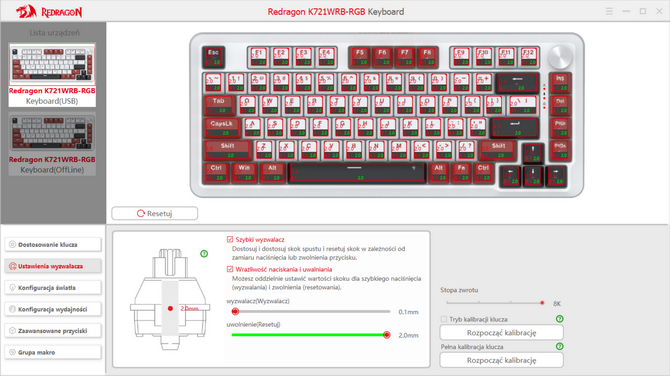Select the down arrow key

pyautogui.click(x=532, y=176)
